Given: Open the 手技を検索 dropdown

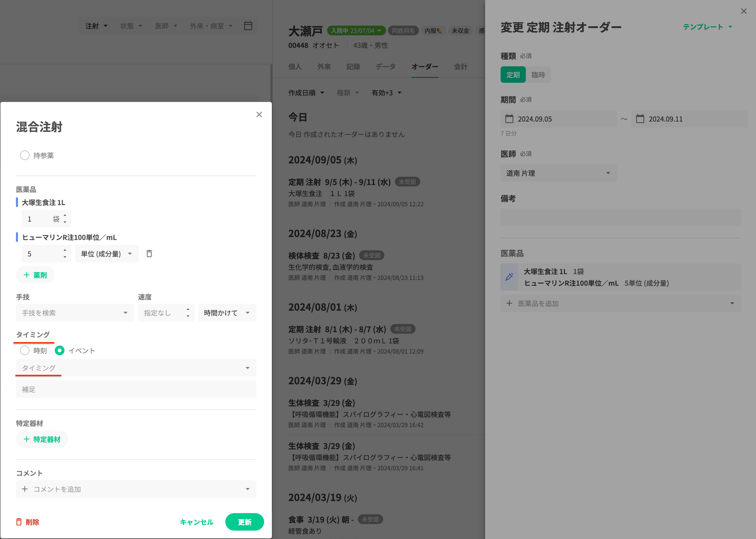Looking at the screenshot, I should pos(75,313).
